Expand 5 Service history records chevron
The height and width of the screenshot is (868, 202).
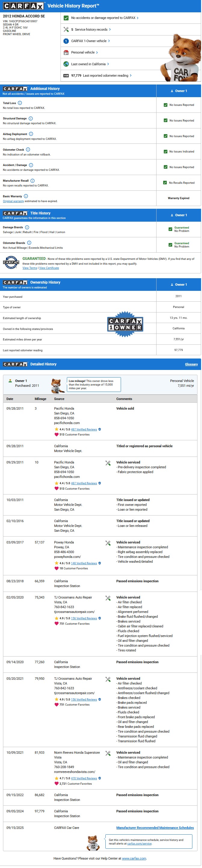(110, 29)
